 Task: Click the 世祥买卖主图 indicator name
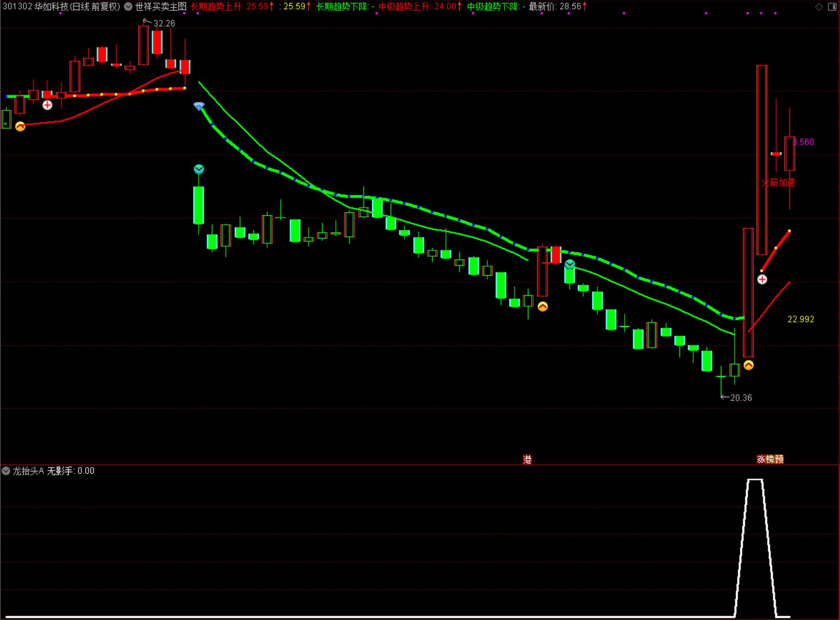[x=161, y=7]
